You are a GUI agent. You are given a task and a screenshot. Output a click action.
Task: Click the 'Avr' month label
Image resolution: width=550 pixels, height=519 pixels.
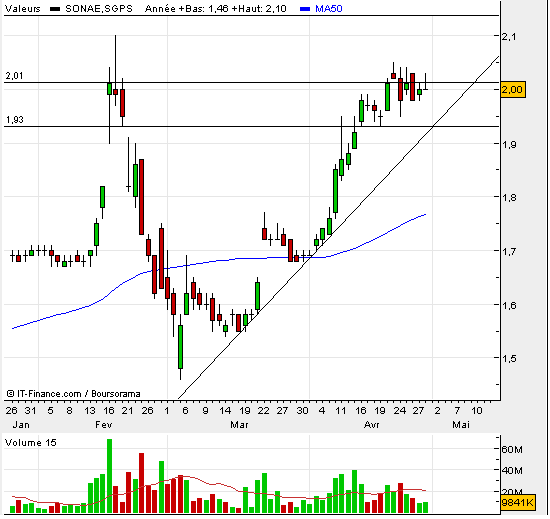click(x=372, y=425)
